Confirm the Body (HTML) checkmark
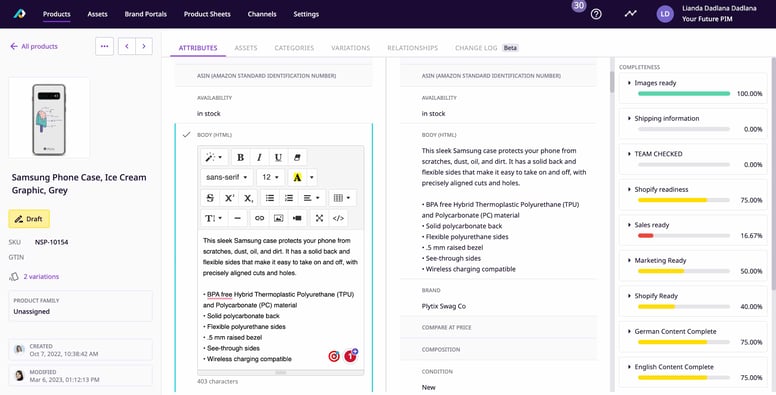Image resolution: width=776 pixels, height=395 pixels. tap(187, 135)
